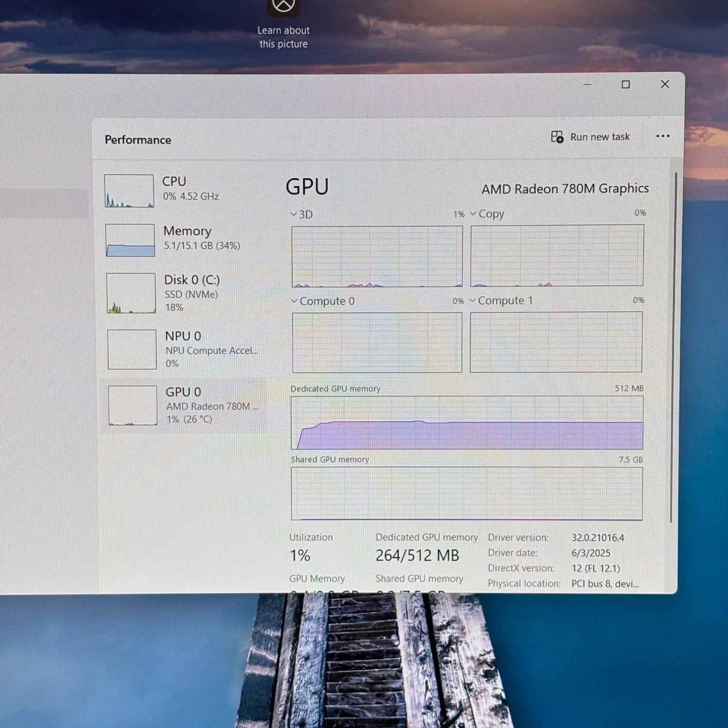Click the Driver version label
The width and height of the screenshot is (728, 728).
(518, 537)
